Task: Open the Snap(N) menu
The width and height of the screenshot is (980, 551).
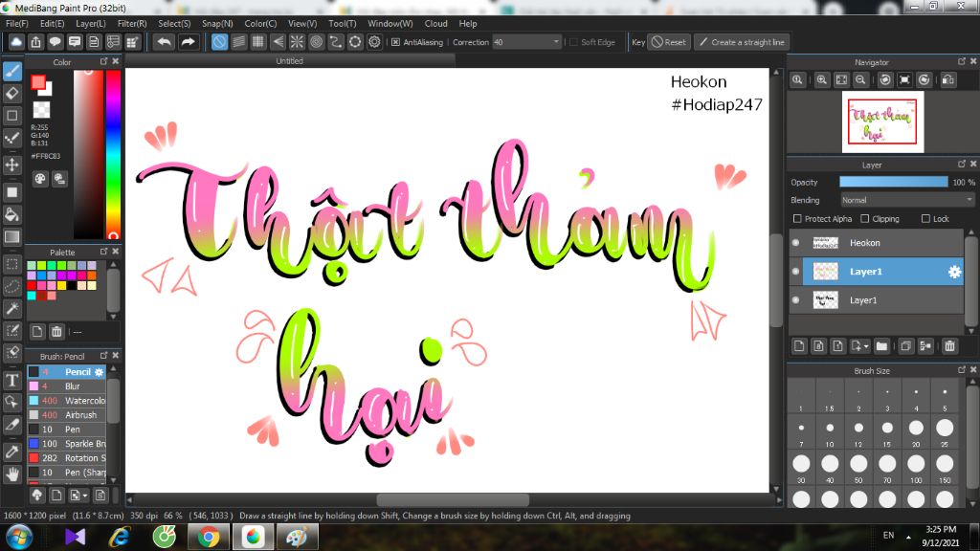Action: pyautogui.click(x=217, y=23)
